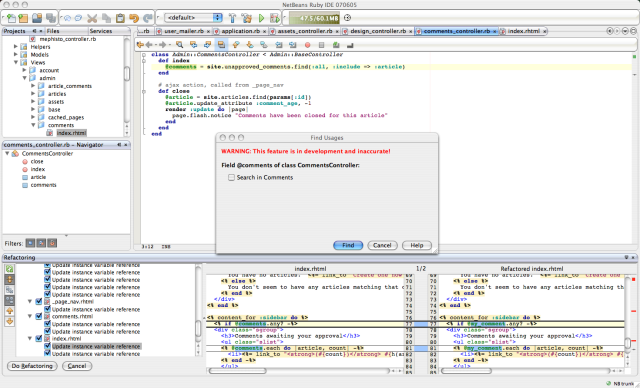Open the design_controller.rb editor tab
Screen dimensions: 640x388
click(x=378, y=31)
